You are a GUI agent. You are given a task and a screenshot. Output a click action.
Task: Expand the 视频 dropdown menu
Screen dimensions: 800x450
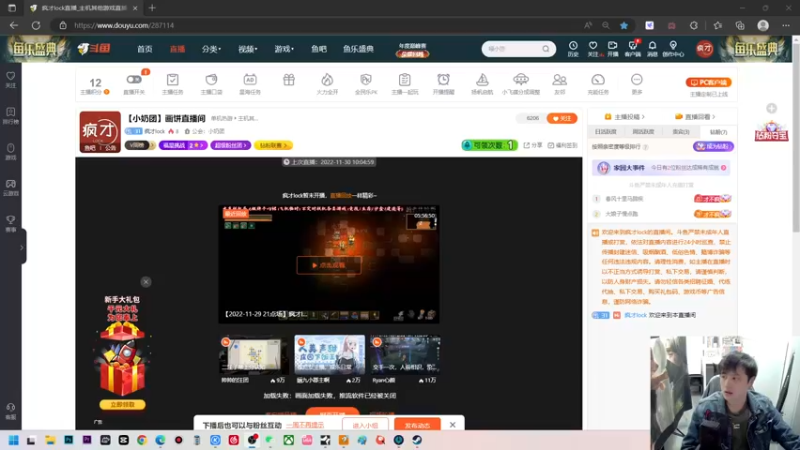coord(247,49)
